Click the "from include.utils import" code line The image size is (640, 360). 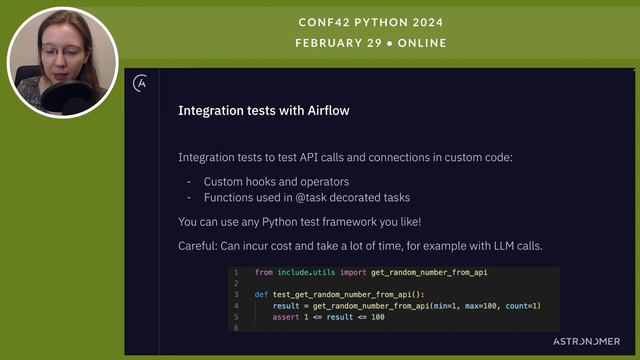click(x=371, y=272)
